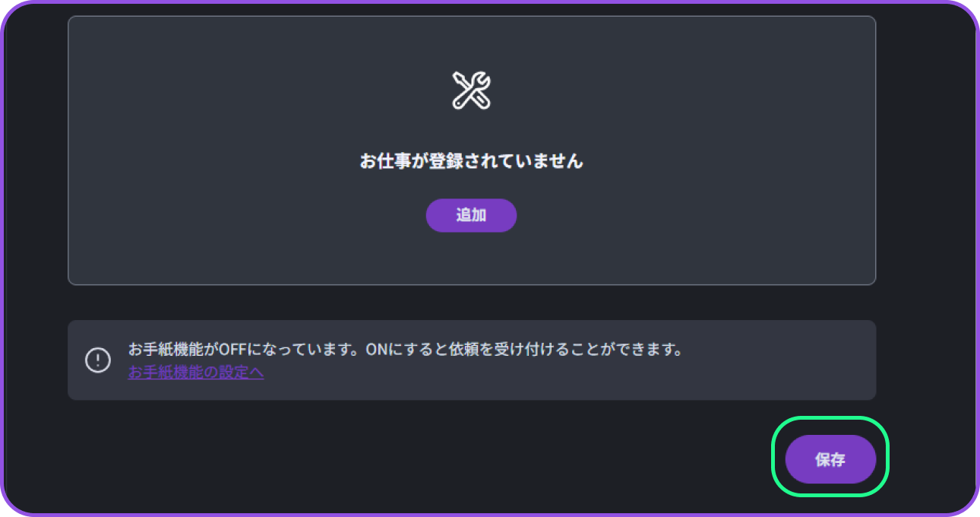Add a job with the 追加 button

tap(471, 215)
